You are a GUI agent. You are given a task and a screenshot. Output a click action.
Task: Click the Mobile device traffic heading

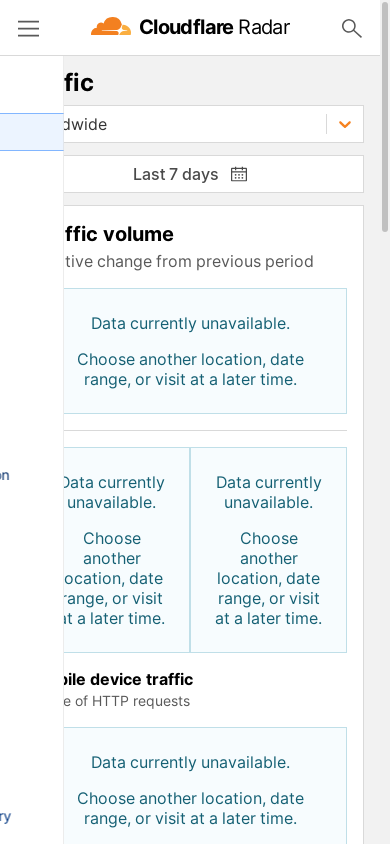click(128, 679)
